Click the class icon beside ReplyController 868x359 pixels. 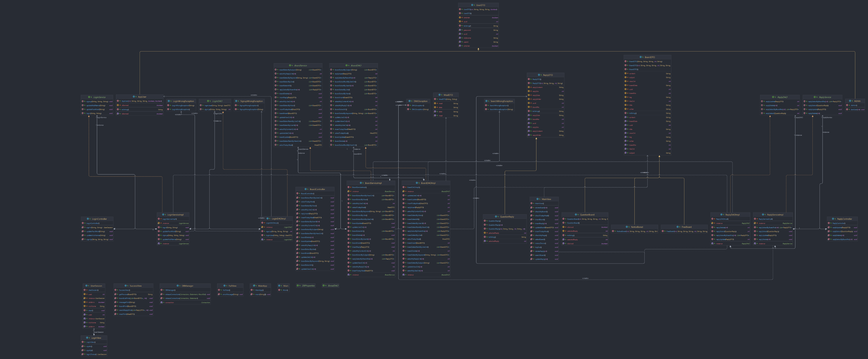833,219
